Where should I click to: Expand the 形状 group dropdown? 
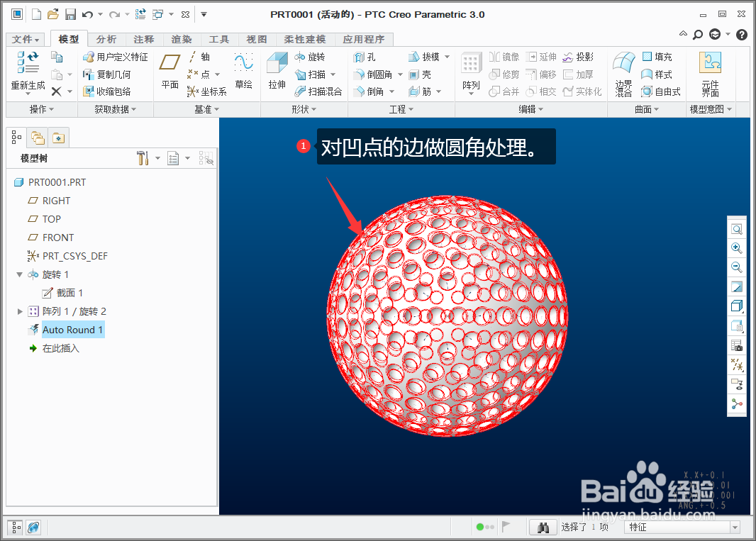(x=304, y=109)
